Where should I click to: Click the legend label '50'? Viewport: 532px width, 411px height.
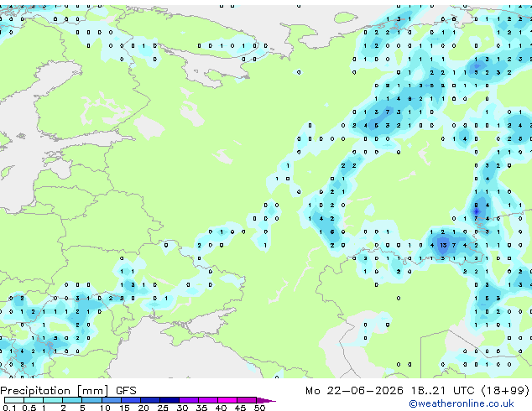[x=259, y=408]
